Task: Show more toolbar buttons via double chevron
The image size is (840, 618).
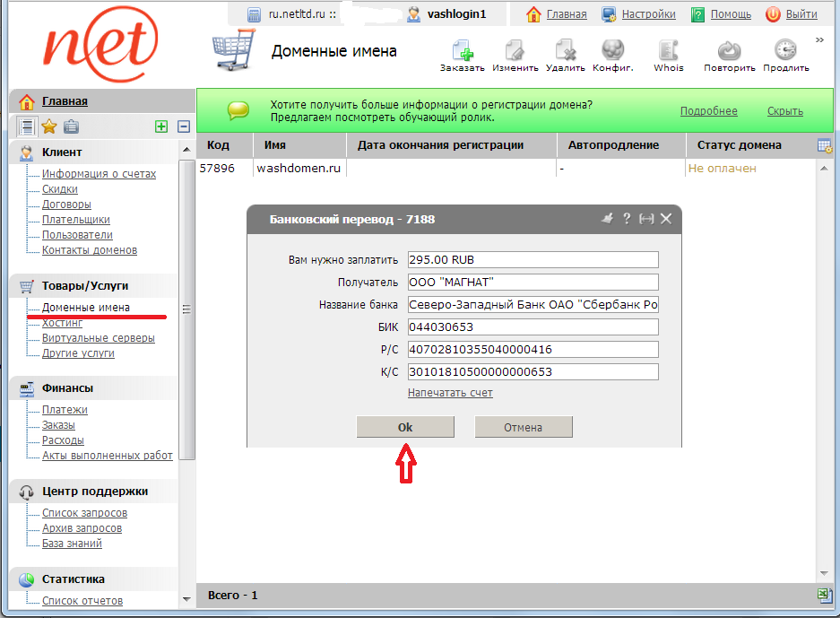Action: (819, 39)
